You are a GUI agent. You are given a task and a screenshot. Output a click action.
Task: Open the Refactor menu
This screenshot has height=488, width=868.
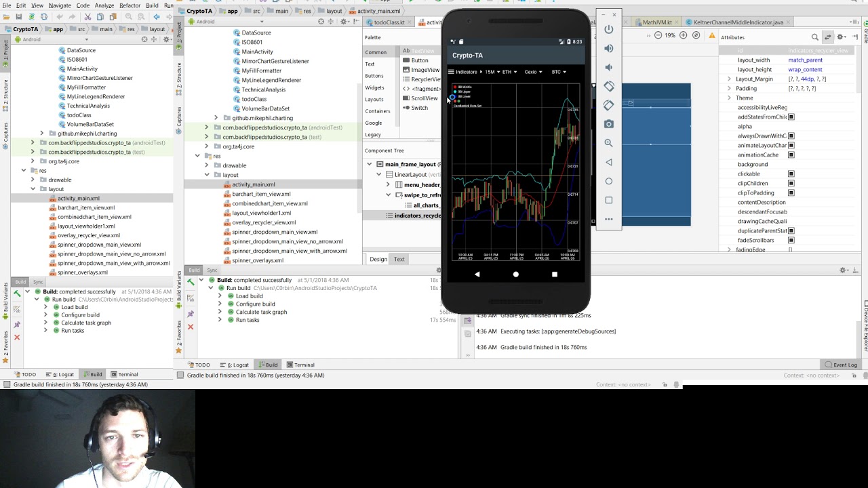click(130, 5)
